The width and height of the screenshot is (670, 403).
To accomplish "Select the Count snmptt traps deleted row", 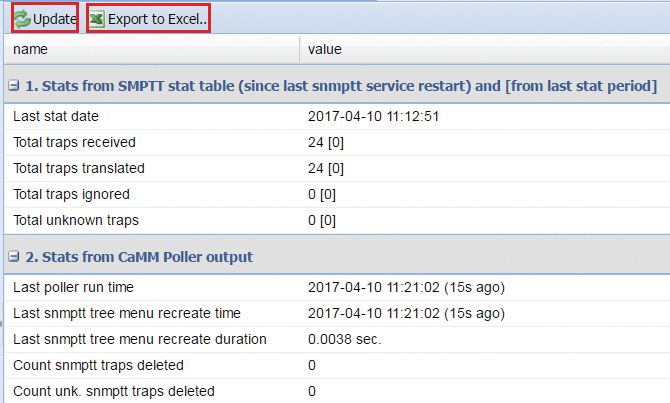I will pos(337,365).
